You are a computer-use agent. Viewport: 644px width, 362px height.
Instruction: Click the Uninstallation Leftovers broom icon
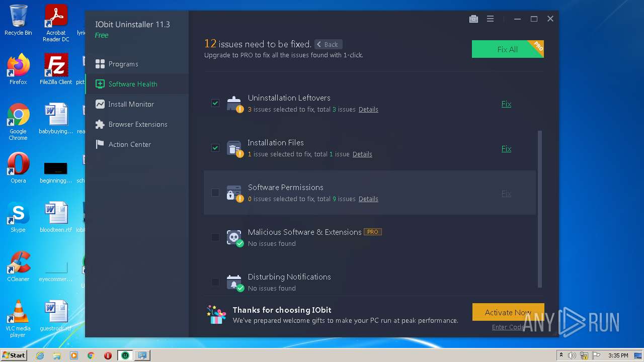point(234,104)
